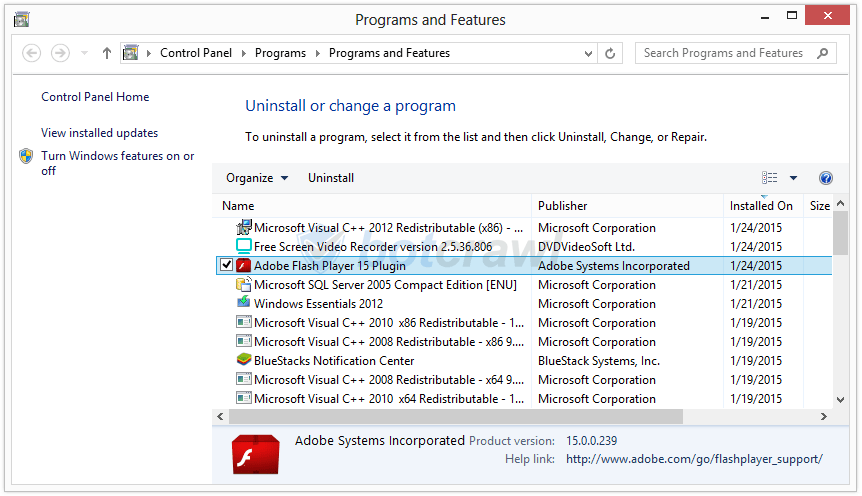862x496 pixels.
Task: Click the vertical scrollbar up arrow
Action: click(x=840, y=203)
